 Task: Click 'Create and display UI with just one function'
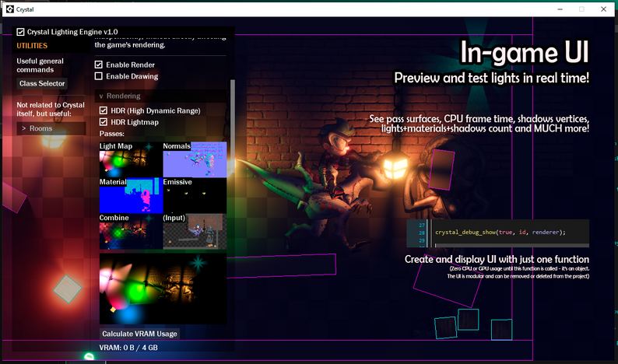tap(497, 259)
